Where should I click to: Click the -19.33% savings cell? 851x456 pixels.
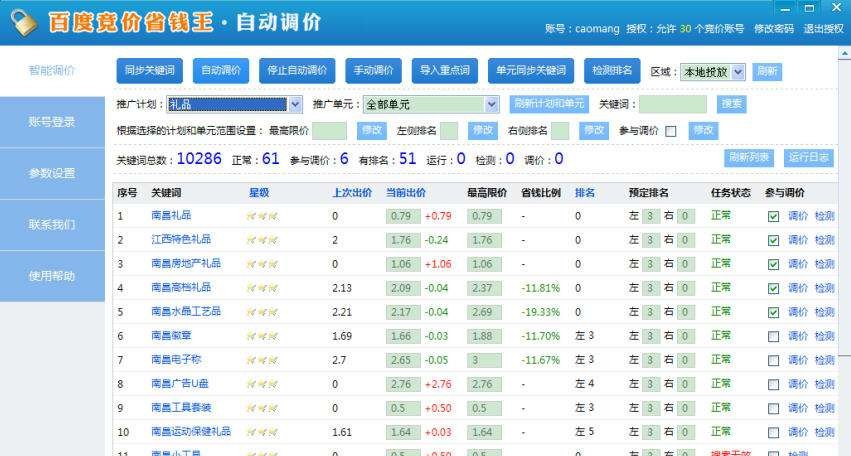pyautogui.click(x=541, y=312)
